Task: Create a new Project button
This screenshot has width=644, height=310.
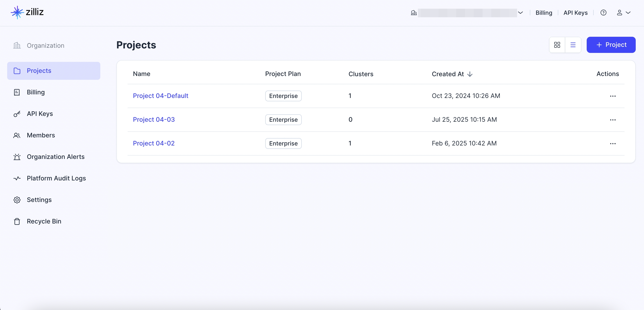Action: [611, 45]
